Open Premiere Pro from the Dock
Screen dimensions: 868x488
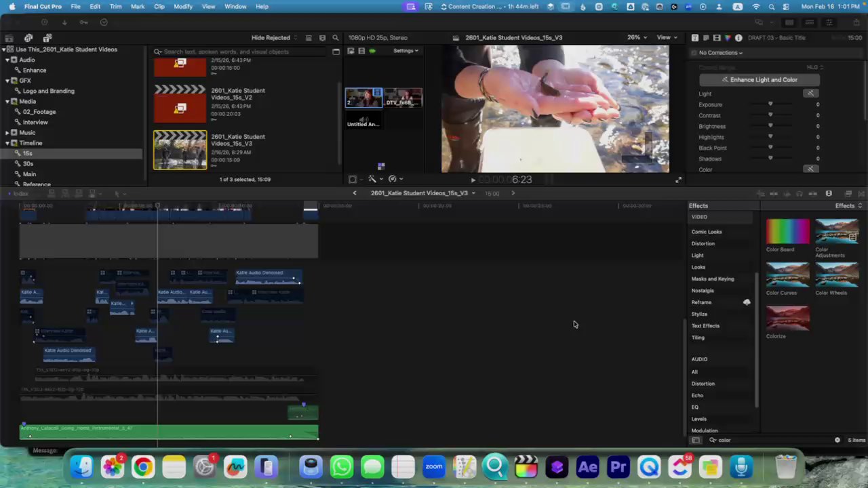tap(618, 467)
